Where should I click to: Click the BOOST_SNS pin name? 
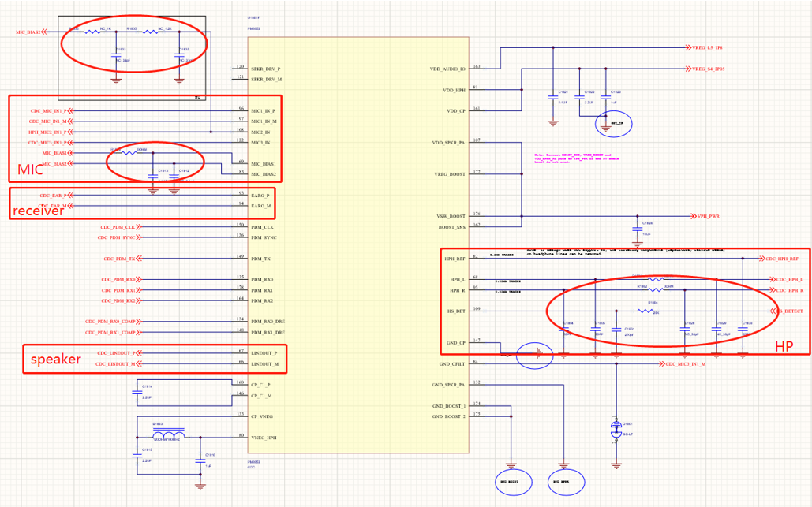[452, 227]
